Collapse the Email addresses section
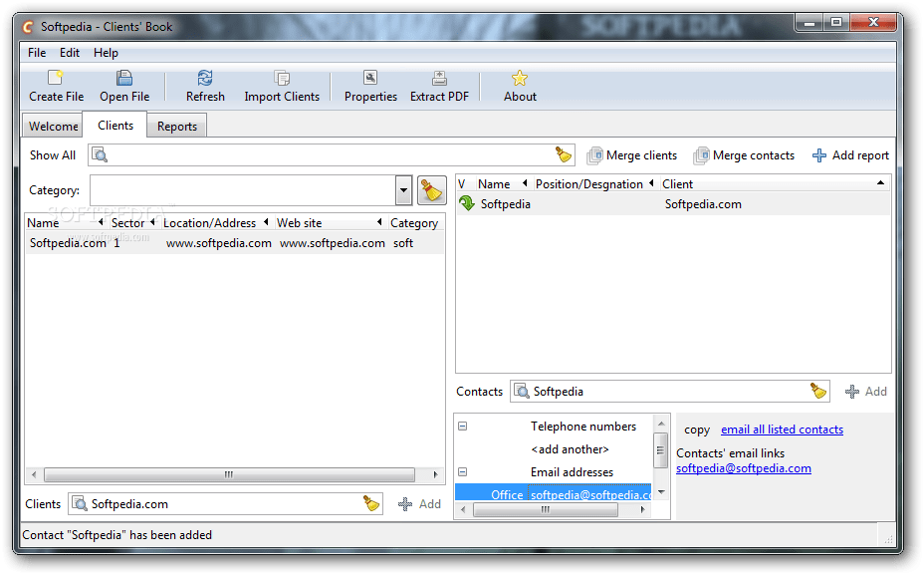Screen dimensions: 924x575 pyautogui.click(x=463, y=471)
